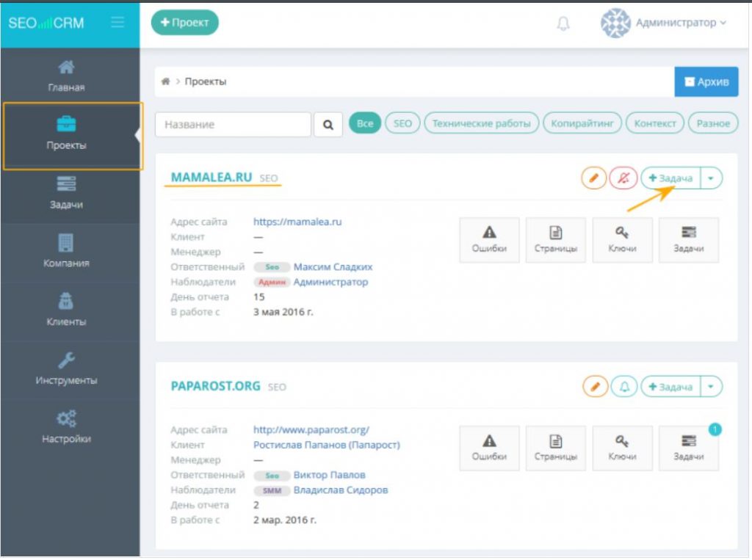The height and width of the screenshot is (560, 752).
Task: Open Страницы for MAMALEA.RU
Action: pos(556,240)
